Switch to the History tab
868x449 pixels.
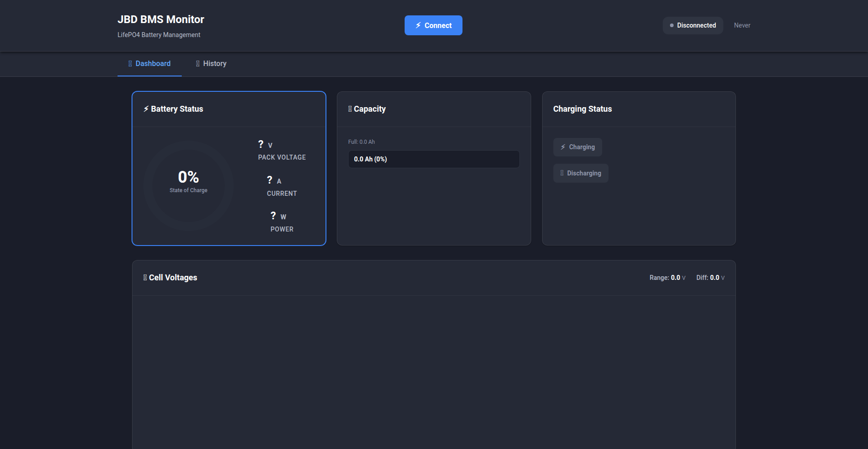[x=211, y=64]
